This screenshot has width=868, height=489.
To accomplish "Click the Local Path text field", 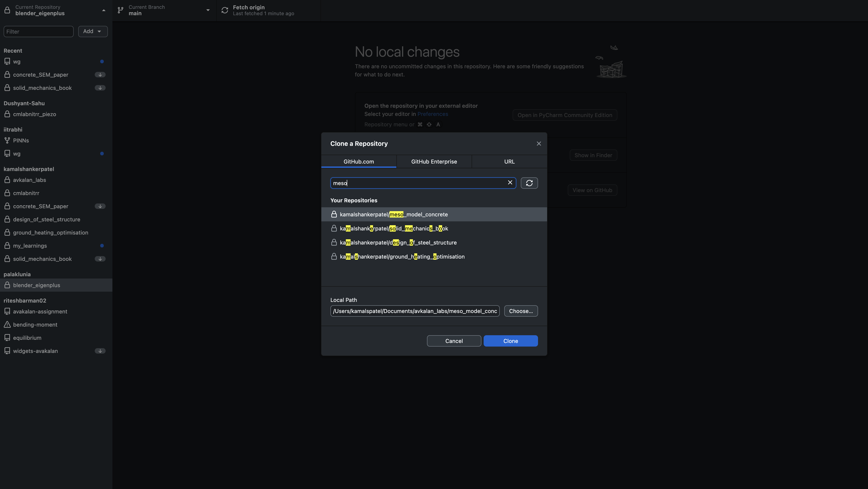I will (x=415, y=311).
